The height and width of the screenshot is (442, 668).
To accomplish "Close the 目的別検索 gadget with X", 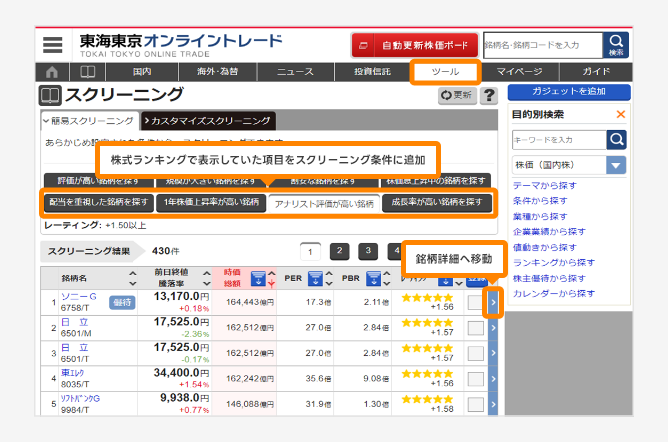I will tap(621, 114).
